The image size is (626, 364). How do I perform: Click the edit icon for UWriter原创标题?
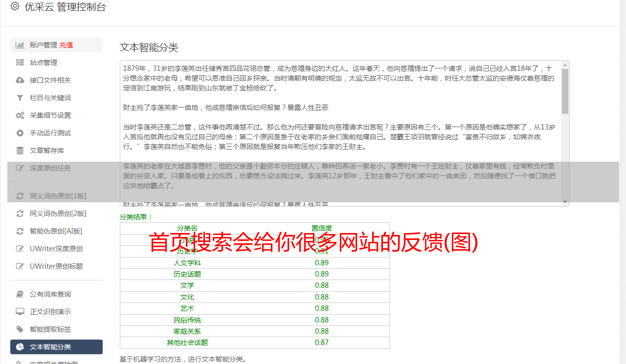pyautogui.click(x=20, y=266)
